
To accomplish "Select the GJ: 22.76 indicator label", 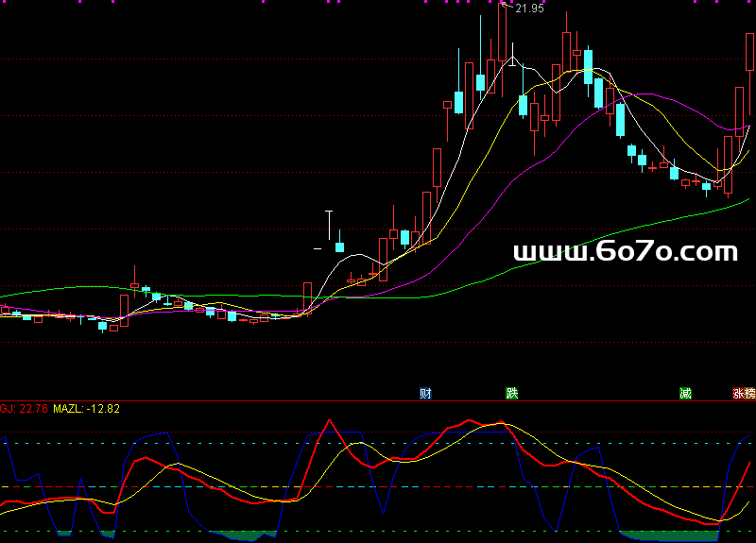I will click(24, 409).
